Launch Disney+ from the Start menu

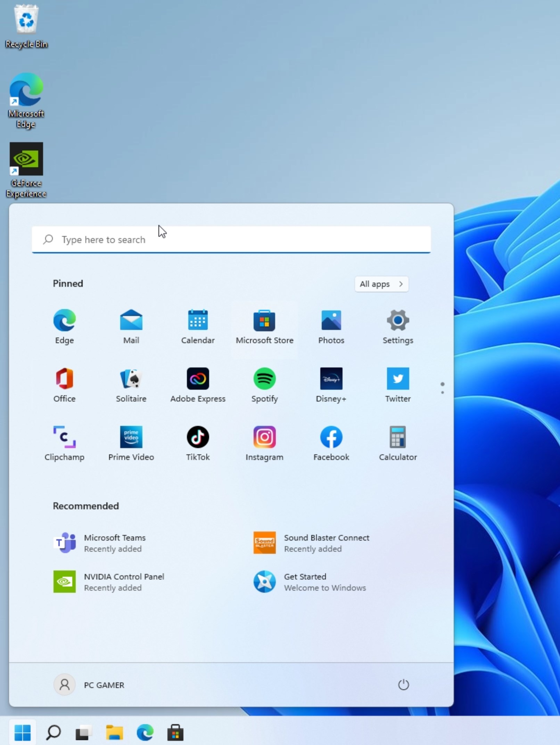point(331,384)
